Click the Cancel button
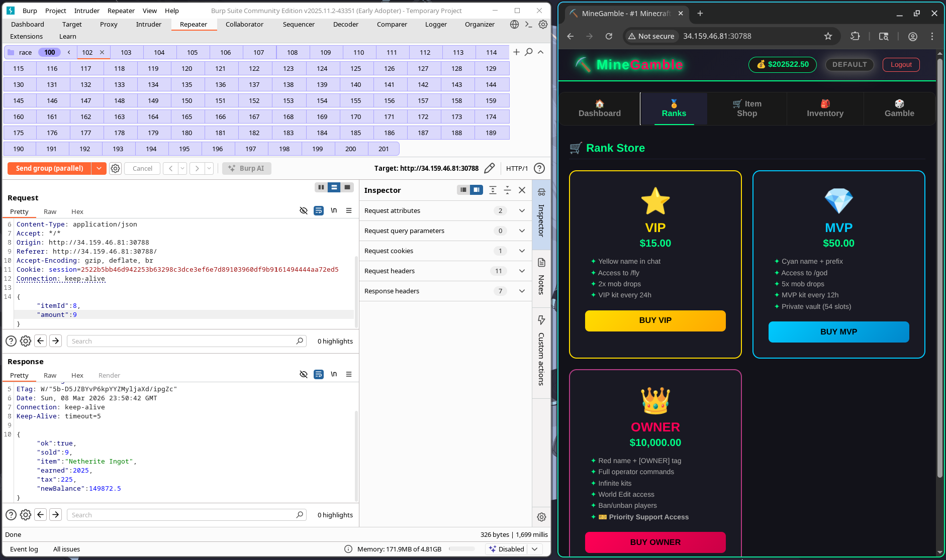Image resolution: width=946 pixels, height=560 pixels. [x=142, y=168]
